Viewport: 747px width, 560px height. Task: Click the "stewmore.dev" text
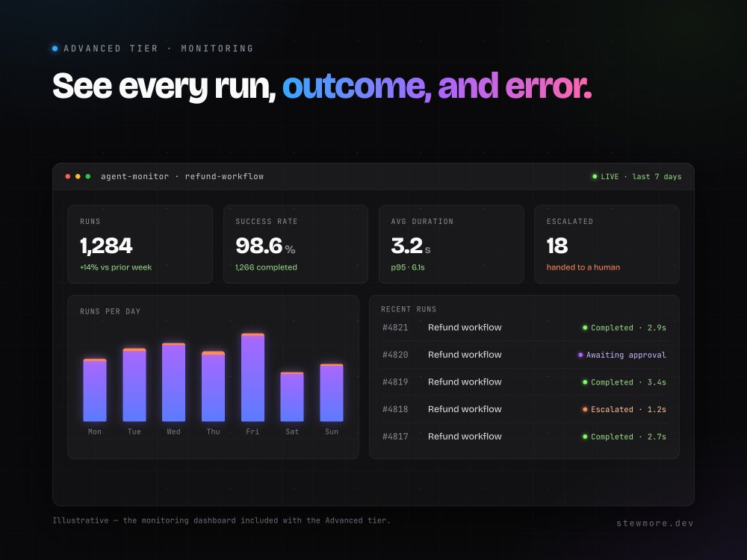(x=655, y=523)
